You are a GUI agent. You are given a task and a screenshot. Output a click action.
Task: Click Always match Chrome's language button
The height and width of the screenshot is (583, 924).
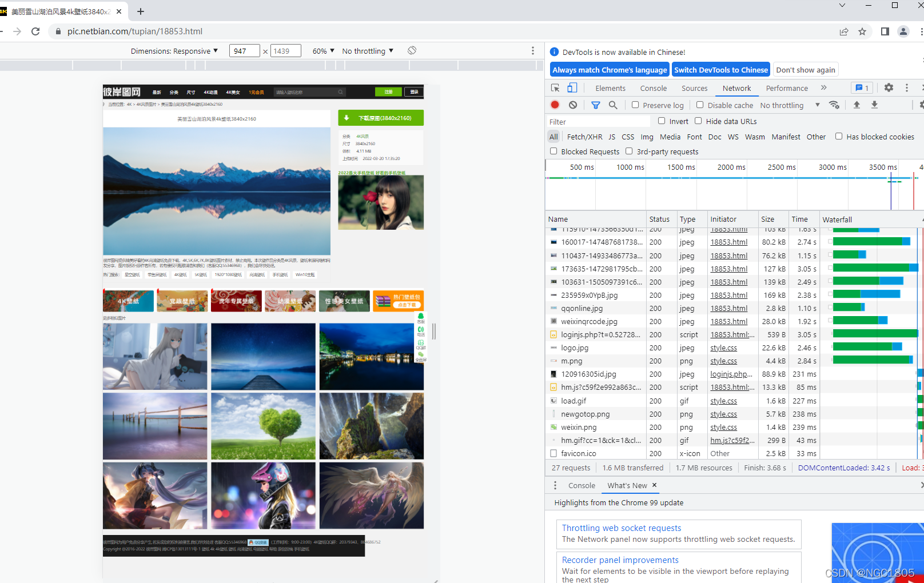[x=610, y=70]
